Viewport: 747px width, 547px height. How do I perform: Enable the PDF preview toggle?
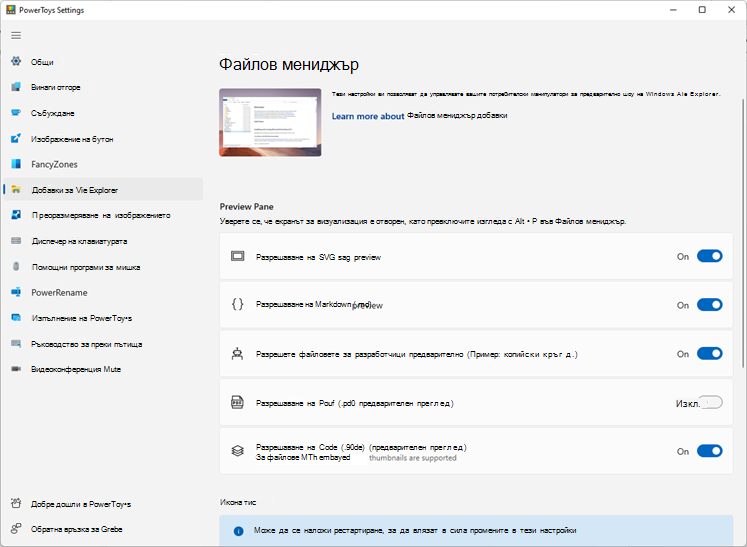pos(710,403)
